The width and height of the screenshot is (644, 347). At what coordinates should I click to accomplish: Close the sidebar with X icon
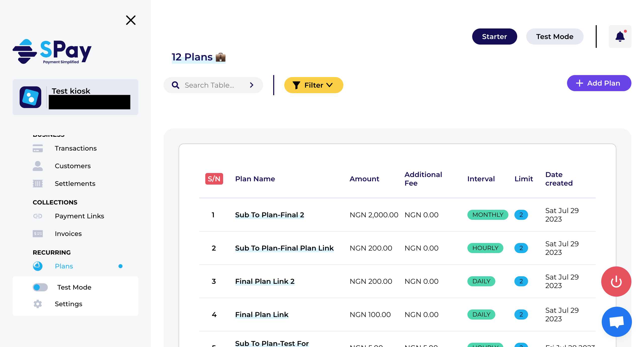(131, 20)
